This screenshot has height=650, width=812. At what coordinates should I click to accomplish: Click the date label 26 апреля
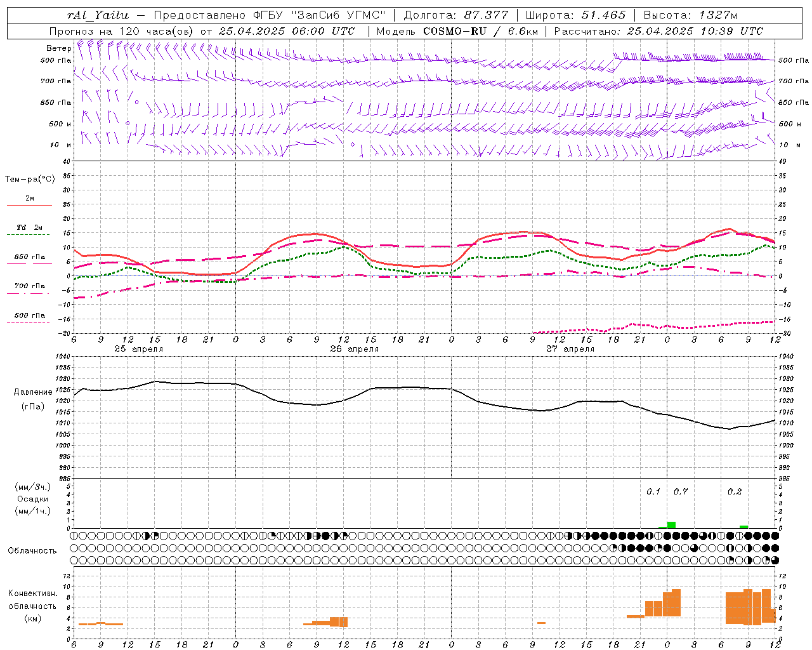coord(354,349)
